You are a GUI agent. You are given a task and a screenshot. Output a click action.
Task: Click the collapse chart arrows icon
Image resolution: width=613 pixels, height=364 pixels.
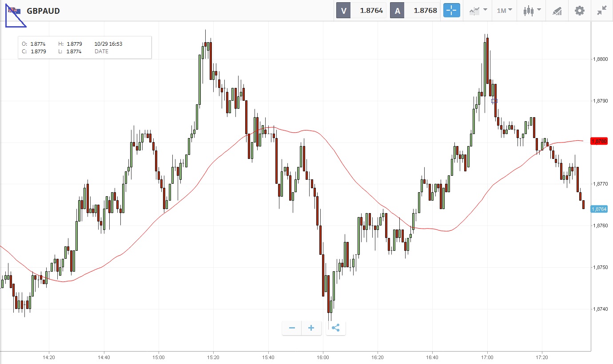pyautogui.click(x=602, y=11)
